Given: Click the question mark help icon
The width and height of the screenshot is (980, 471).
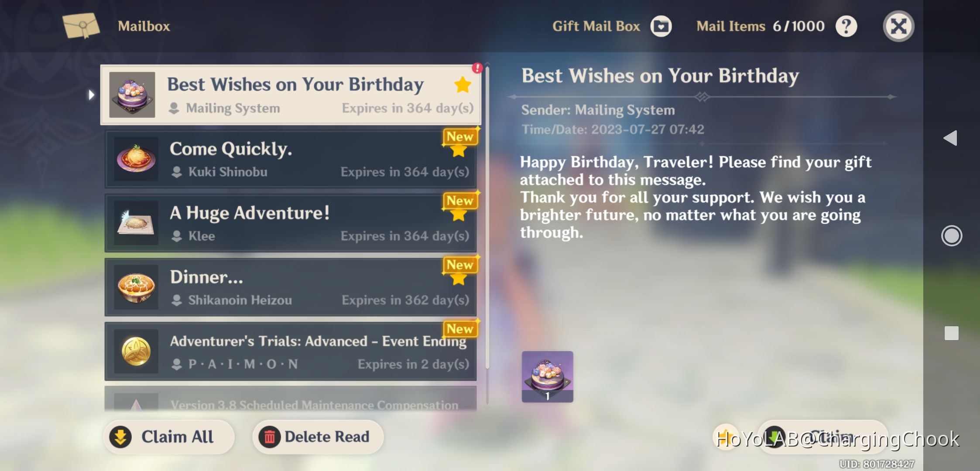Looking at the screenshot, I should [846, 26].
